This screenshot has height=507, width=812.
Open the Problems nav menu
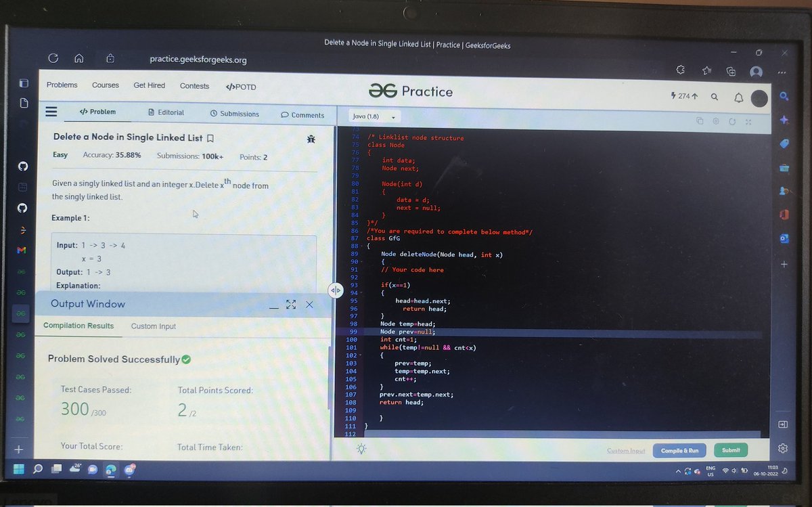(62, 85)
